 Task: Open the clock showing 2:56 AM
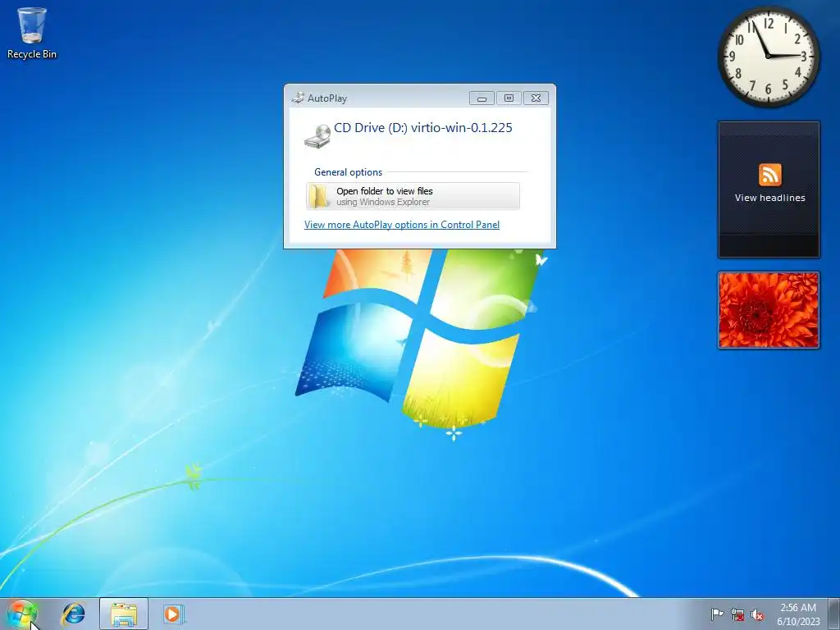pyautogui.click(x=798, y=614)
